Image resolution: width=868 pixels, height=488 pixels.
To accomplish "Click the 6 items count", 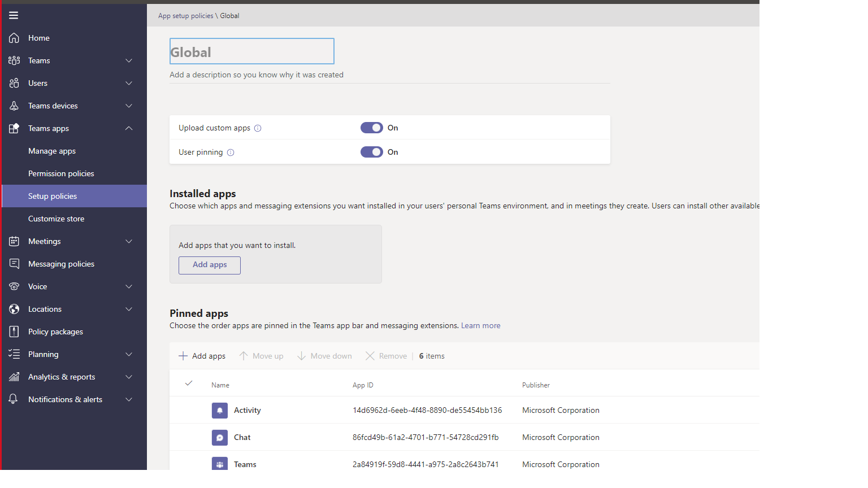I will pyautogui.click(x=432, y=356).
